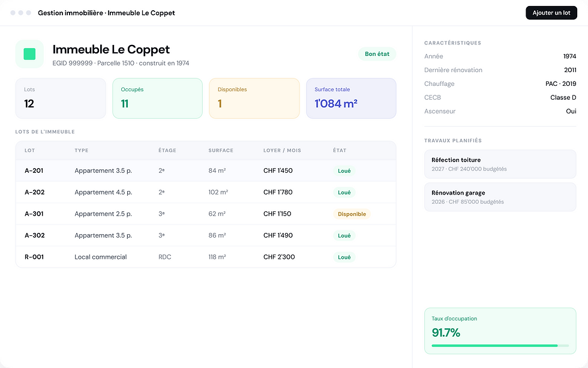This screenshot has width=588, height=368.
Task: Click the window title Gestion immobilière
Action: tap(107, 13)
